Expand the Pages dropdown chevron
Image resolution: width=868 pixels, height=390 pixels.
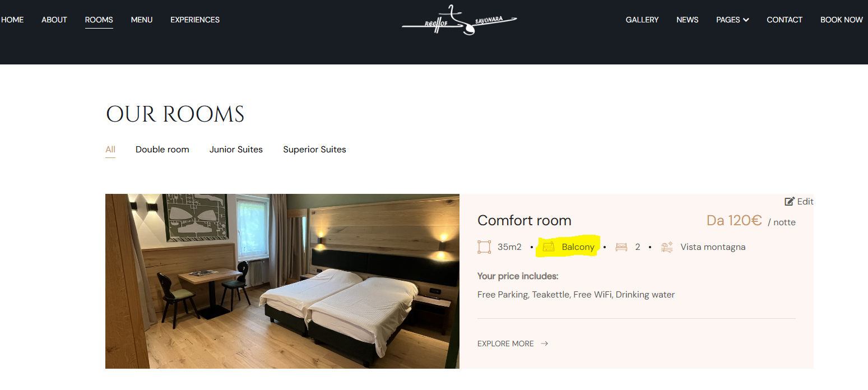pyautogui.click(x=746, y=20)
